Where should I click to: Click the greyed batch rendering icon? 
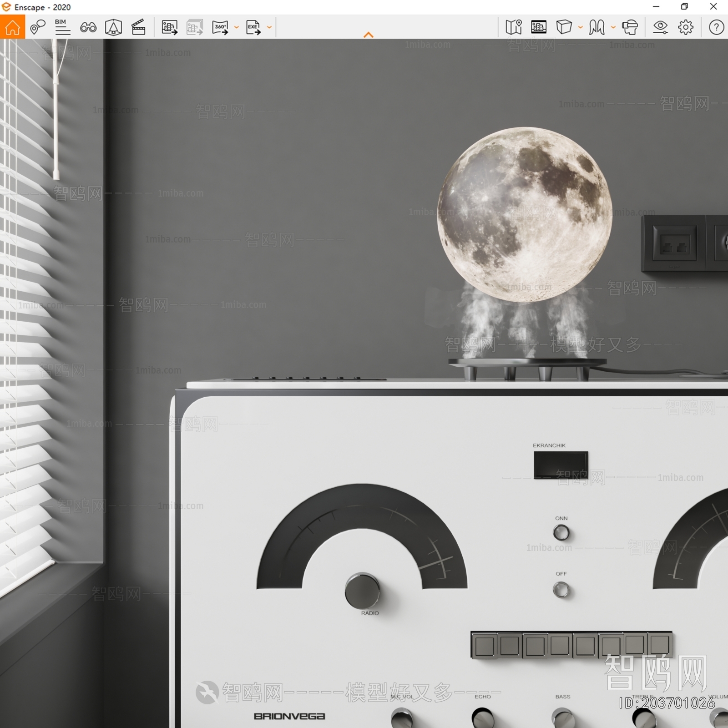[x=195, y=27]
